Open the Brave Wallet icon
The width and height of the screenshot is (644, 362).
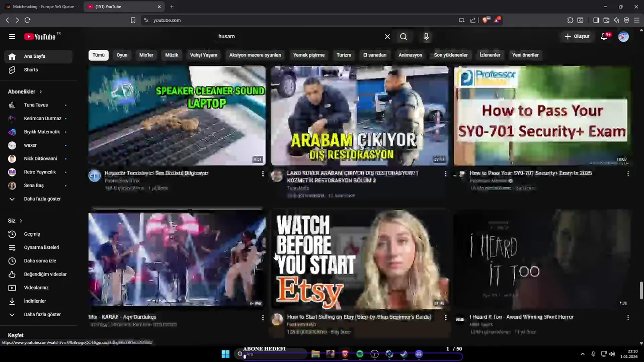pos(606,20)
